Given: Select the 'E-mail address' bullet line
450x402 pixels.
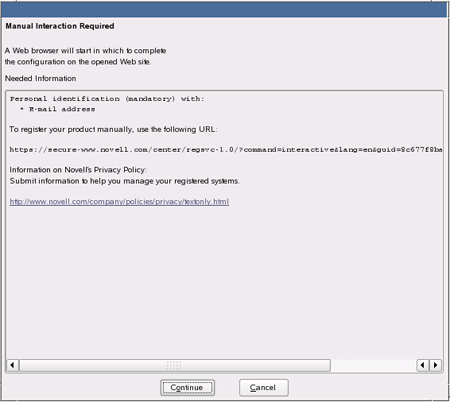Looking at the screenshot, I should click(58, 109).
